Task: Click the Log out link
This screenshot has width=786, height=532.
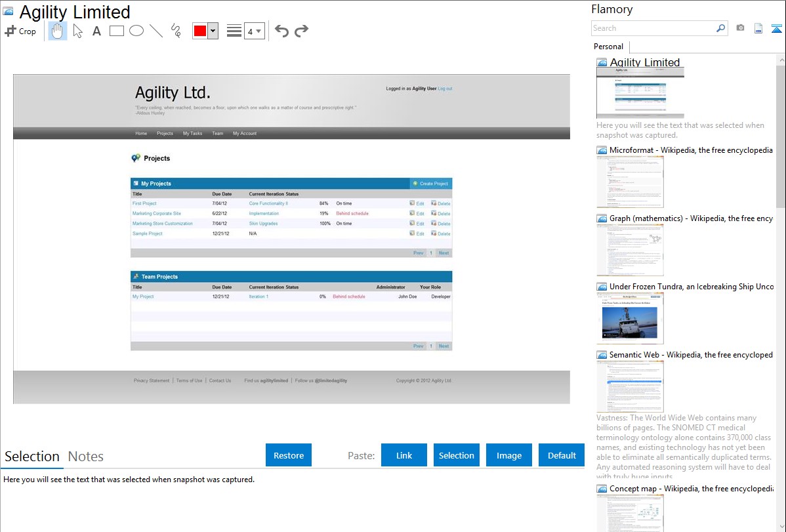Action: click(x=445, y=89)
